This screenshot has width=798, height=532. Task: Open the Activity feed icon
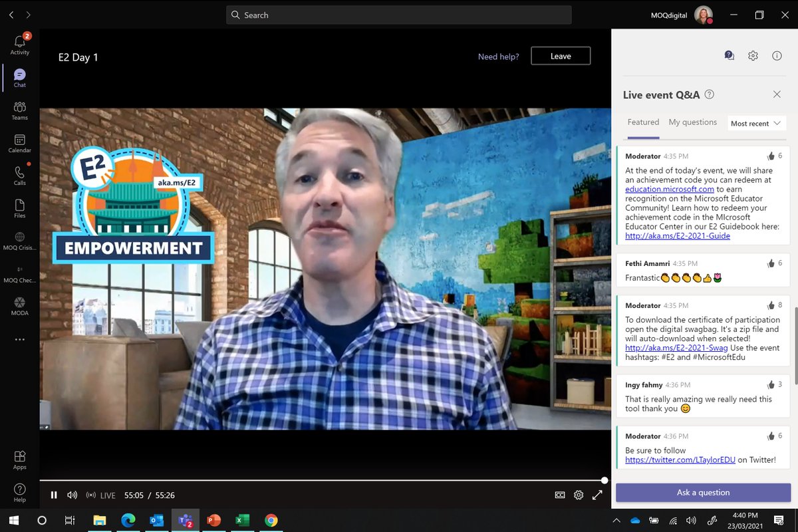[20, 44]
